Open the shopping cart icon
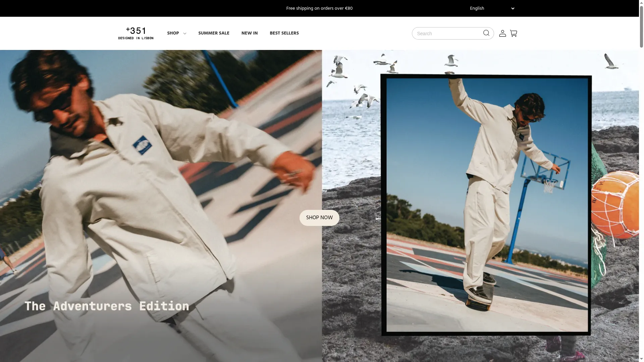The image size is (644, 362). 514,33
